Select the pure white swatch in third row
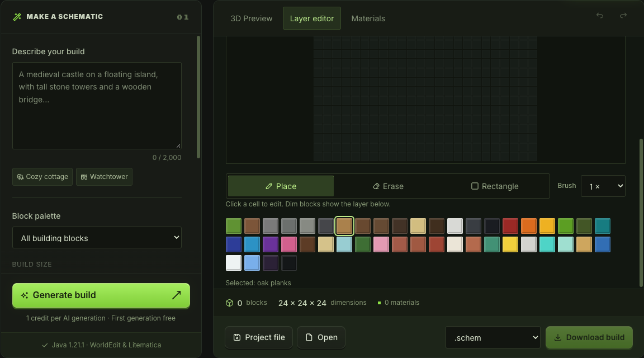Viewport: 644px width, 358px height. (x=233, y=263)
